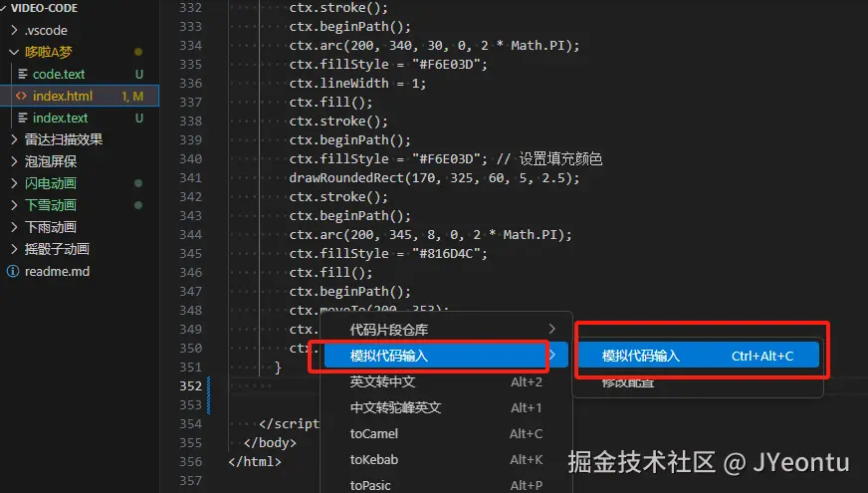Click ctx.arc(200, 345, 8 code line

430,235
